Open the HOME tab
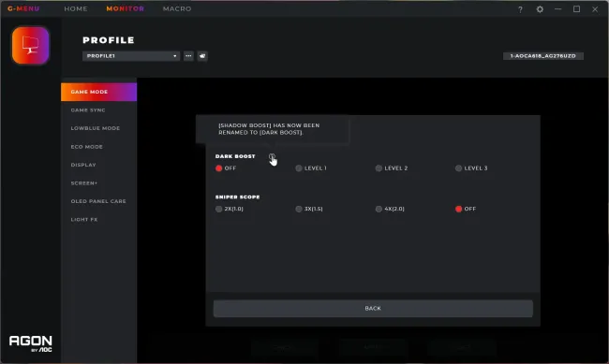Screen dimensions: 609x364 point(76,8)
